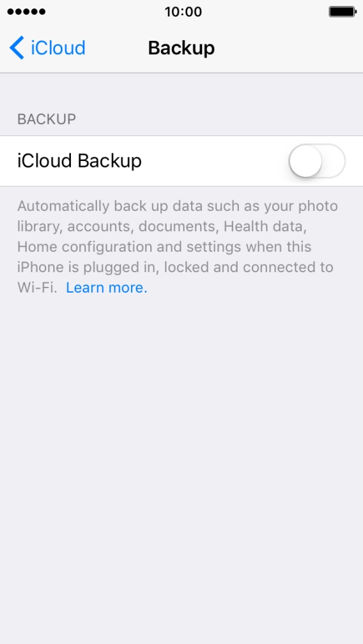The height and width of the screenshot is (644, 363).
Task: Tap the blue back chevron arrow
Action: pos(17,48)
